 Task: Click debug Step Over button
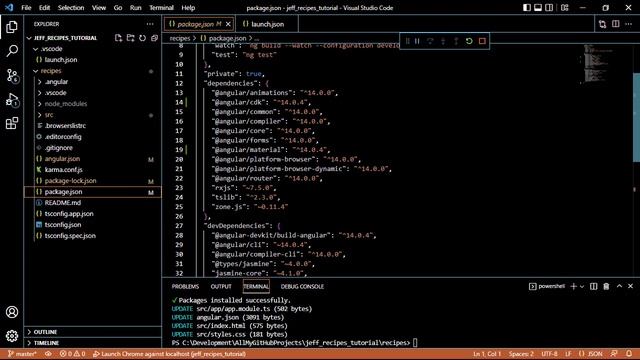point(430,41)
